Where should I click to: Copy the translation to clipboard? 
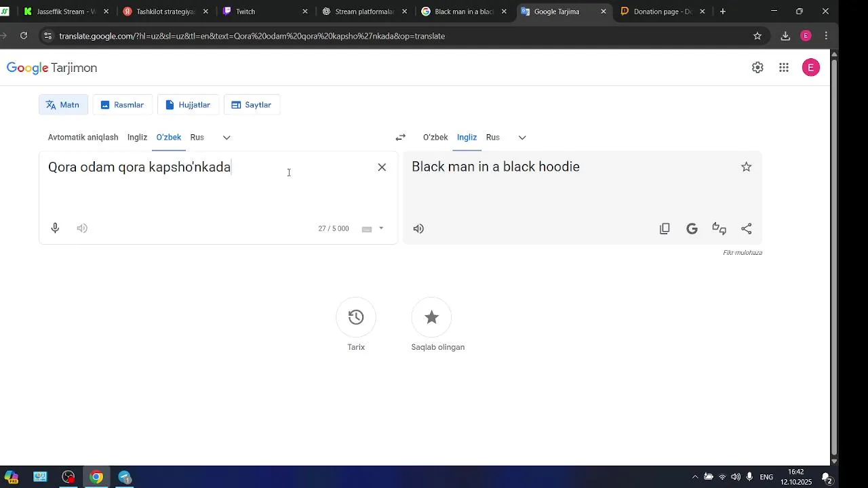pos(665,229)
